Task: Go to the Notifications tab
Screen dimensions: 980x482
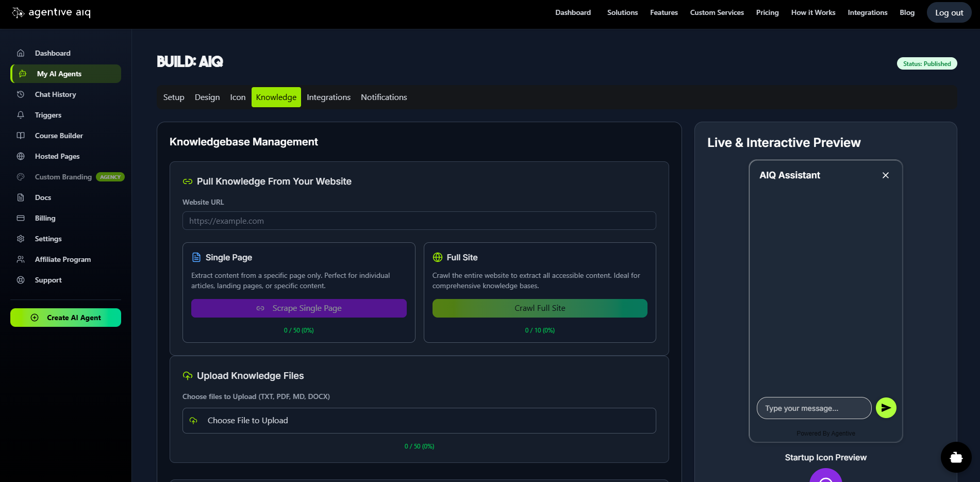Action: coord(384,97)
